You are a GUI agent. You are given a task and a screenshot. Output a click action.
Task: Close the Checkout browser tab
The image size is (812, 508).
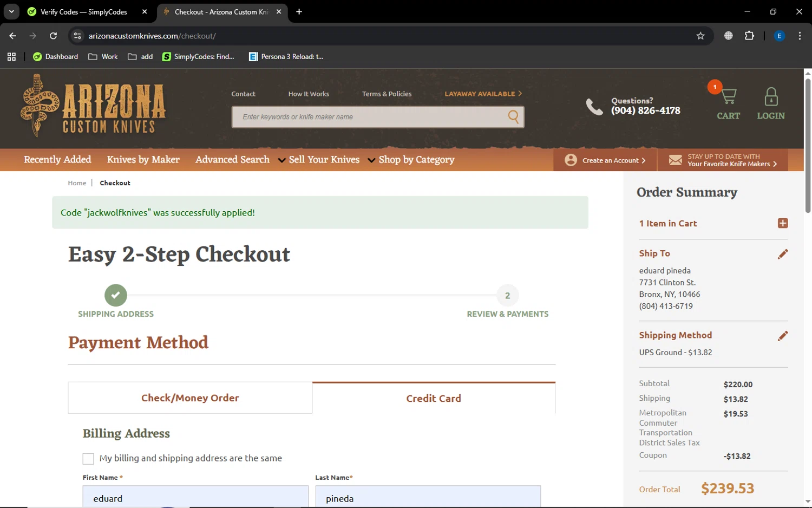[279, 11]
